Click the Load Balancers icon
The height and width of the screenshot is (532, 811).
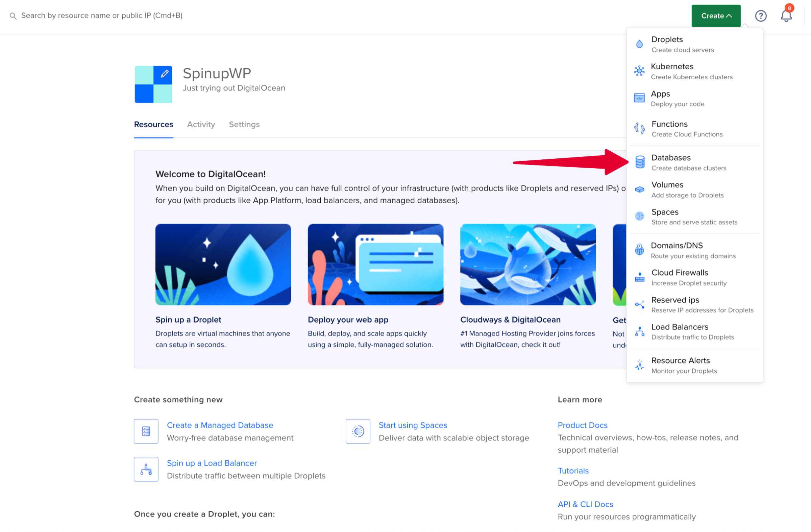(x=638, y=331)
